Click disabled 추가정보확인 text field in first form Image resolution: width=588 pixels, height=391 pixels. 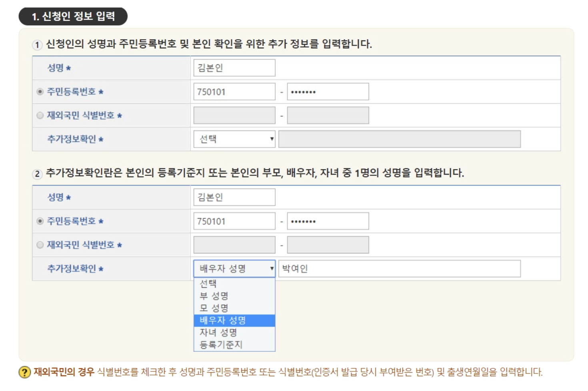click(400, 139)
